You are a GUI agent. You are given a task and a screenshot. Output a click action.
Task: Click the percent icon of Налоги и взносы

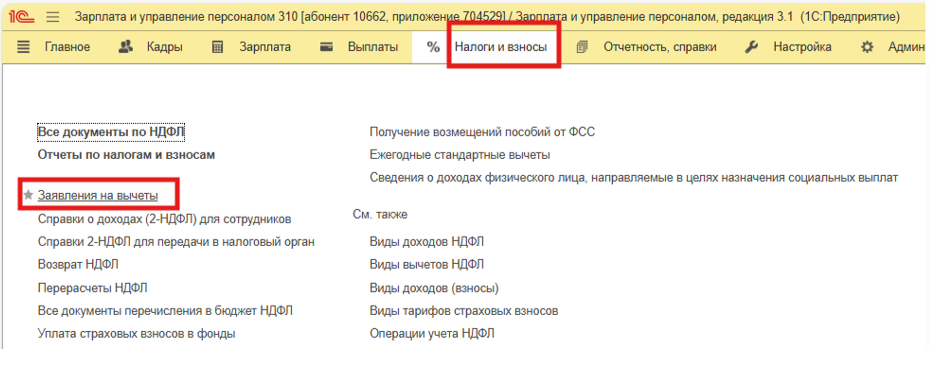pyautogui.click(x=434, y=47)
